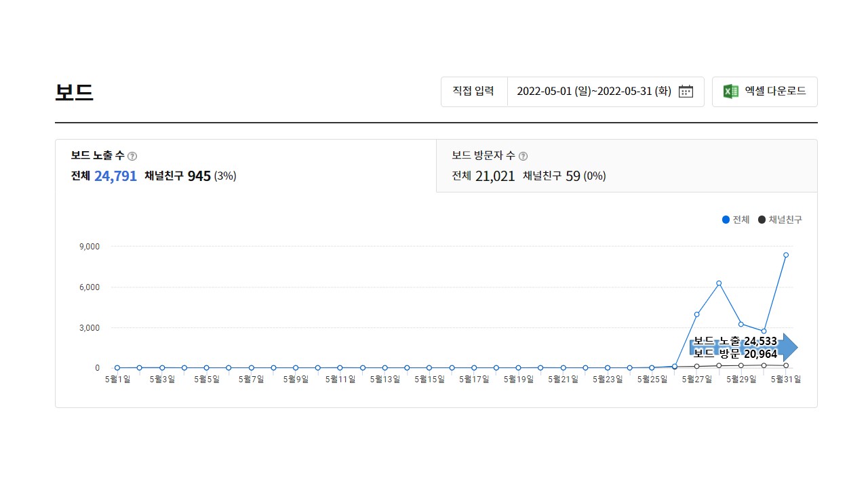This screenshot has width=868, height=488.
Task: Click the 5월31일 x-axis label
Action: click(786, 380)
